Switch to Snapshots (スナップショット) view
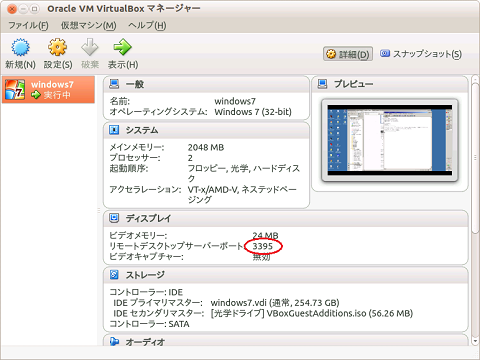Image resolution: width=480 pixels, height=360 pixels. pos(421,54)
